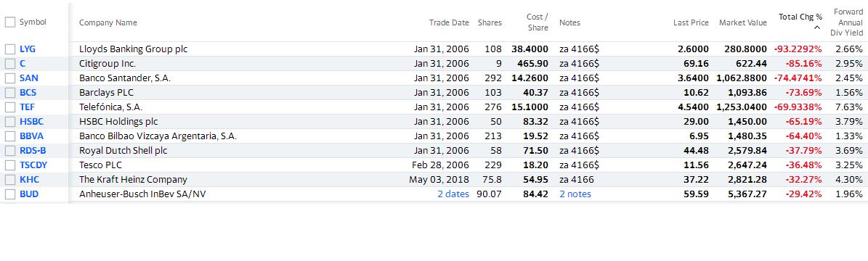The width and height of the screenshot is (868, 261).
Task: Check the BBVA row checkbox
Action: coord(10,136)
